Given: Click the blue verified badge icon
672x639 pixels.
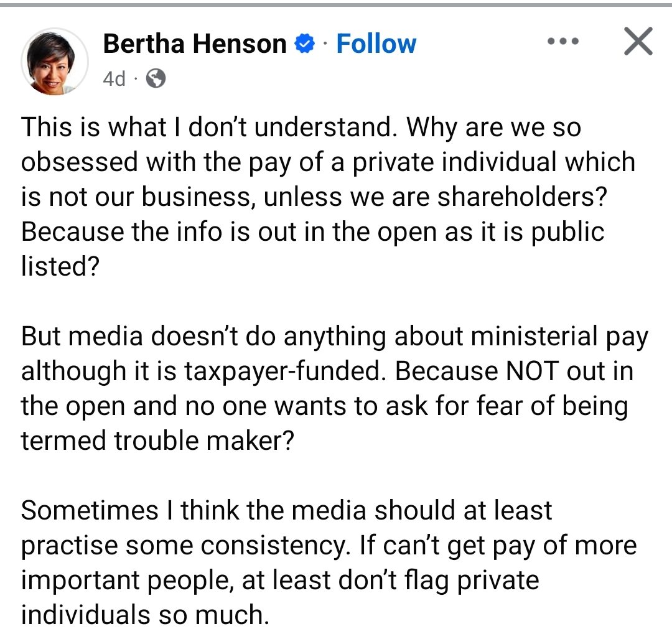Looking at the screenshot, I should 305,44.
